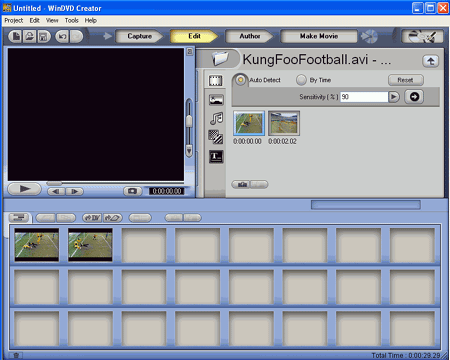The height and width of the screenshot is (360, 450).
Task: Select the By Time radio option
Action: pos(301,80)
